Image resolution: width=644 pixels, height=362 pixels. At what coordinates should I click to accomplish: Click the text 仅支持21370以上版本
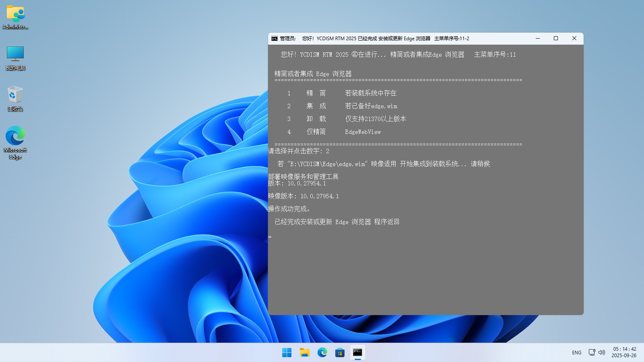pos(376,119)
